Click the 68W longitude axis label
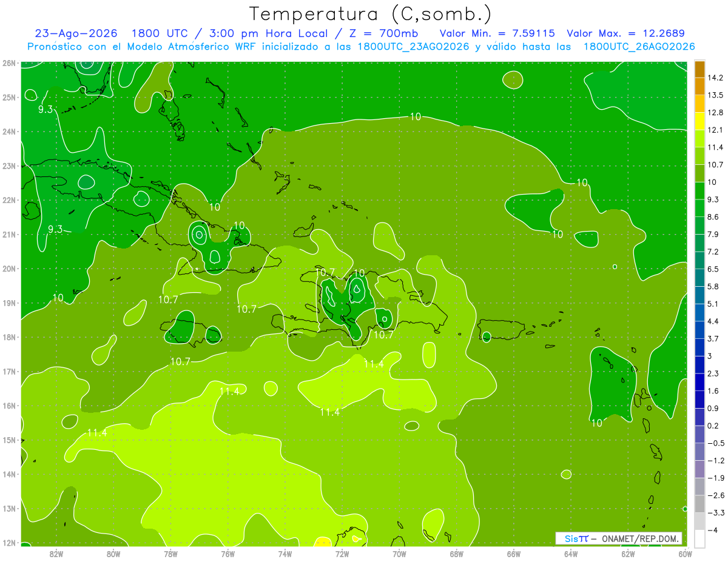 click(x=456, y=554)
